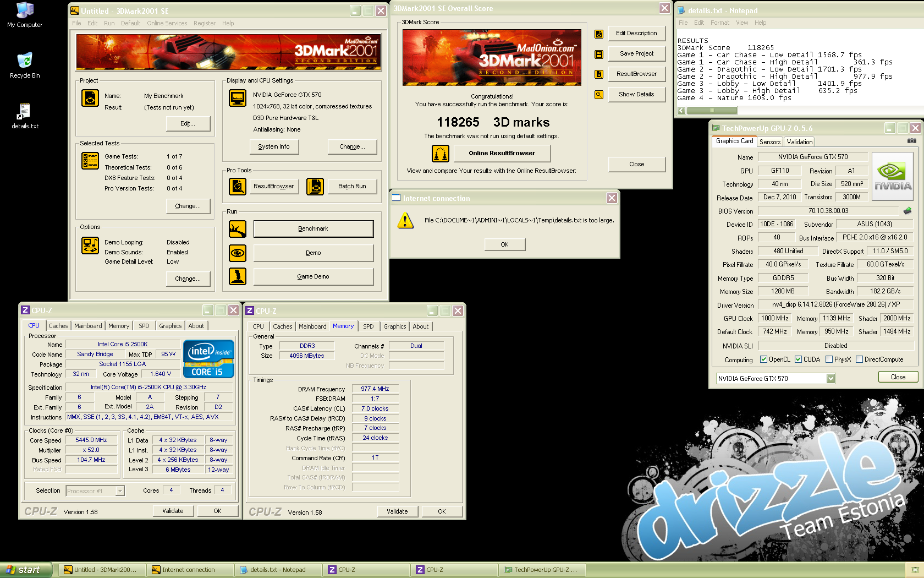Click the Online ResultBrowser people icon
This screenshot has height=578, width=924.
click(441, 154)
